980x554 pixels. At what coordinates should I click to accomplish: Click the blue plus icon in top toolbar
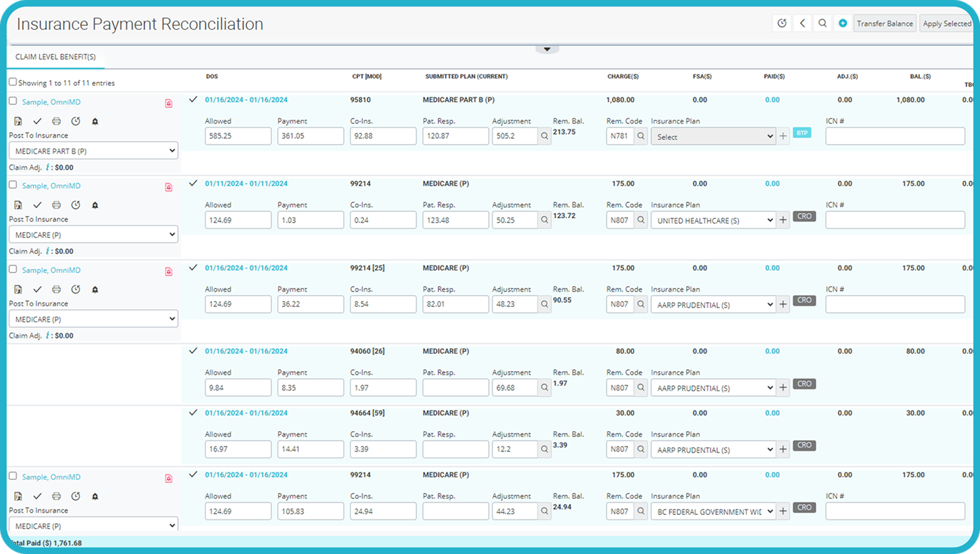coord(842,24)
